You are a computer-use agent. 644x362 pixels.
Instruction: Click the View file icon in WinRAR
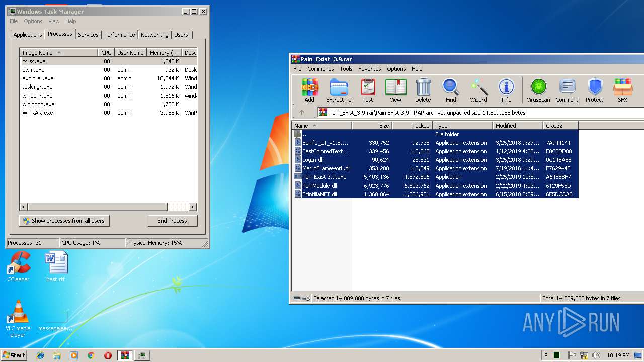[395, 90]
